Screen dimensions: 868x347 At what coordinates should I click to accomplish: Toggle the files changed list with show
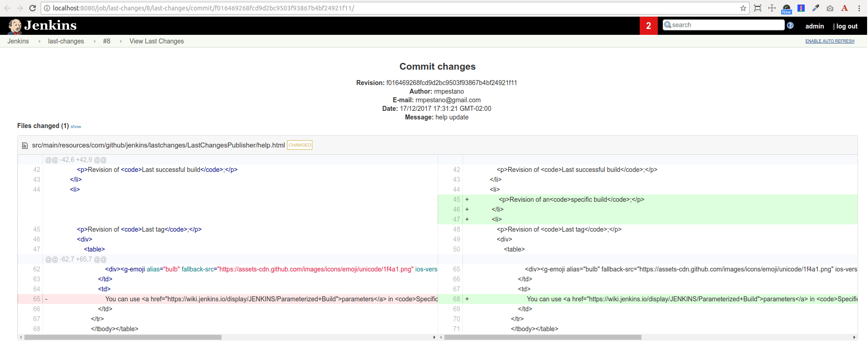point(76,127)
